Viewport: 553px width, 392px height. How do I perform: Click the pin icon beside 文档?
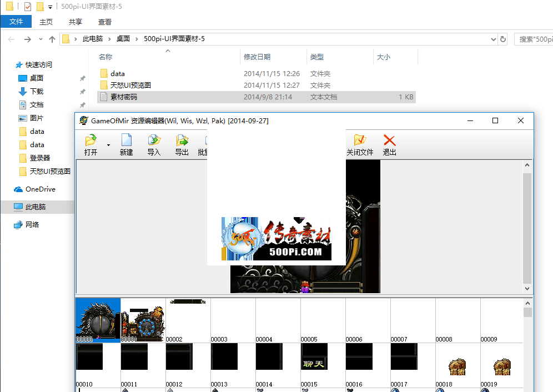pyautogui.click(x=83, y=105)
